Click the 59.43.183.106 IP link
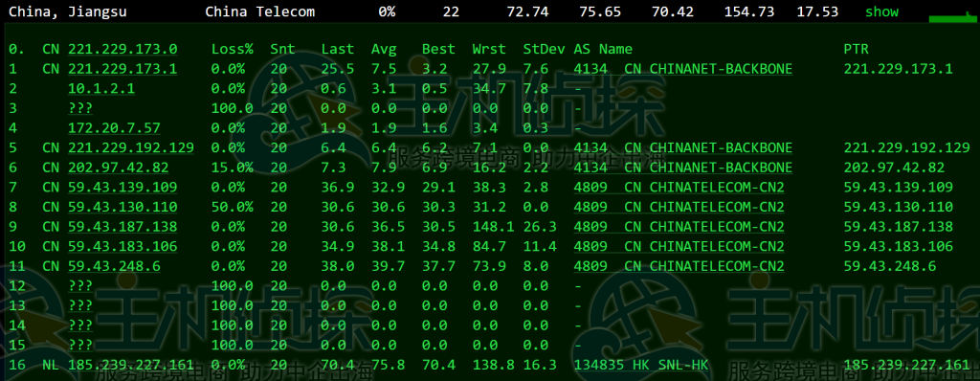The height and width of the screenshot is (381, 980). point(122,246)
